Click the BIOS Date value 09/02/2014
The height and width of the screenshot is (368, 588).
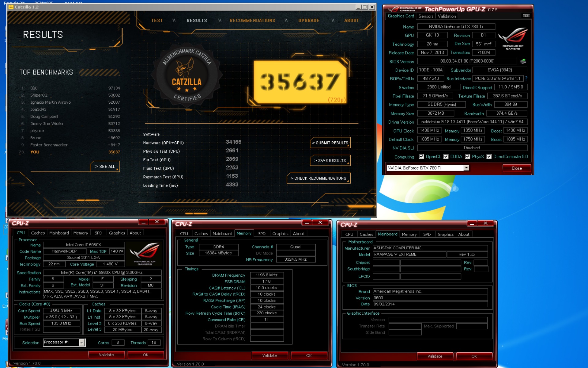click(x=430, y=304)
